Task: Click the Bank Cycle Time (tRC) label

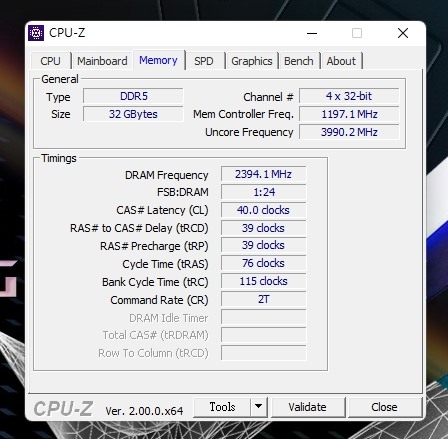Action: 155,282
